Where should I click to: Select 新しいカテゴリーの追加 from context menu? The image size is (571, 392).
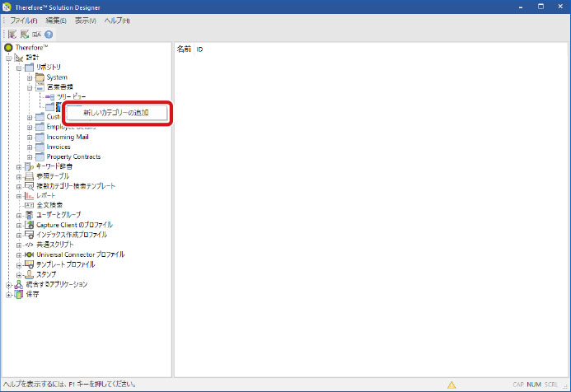point(116,112)
